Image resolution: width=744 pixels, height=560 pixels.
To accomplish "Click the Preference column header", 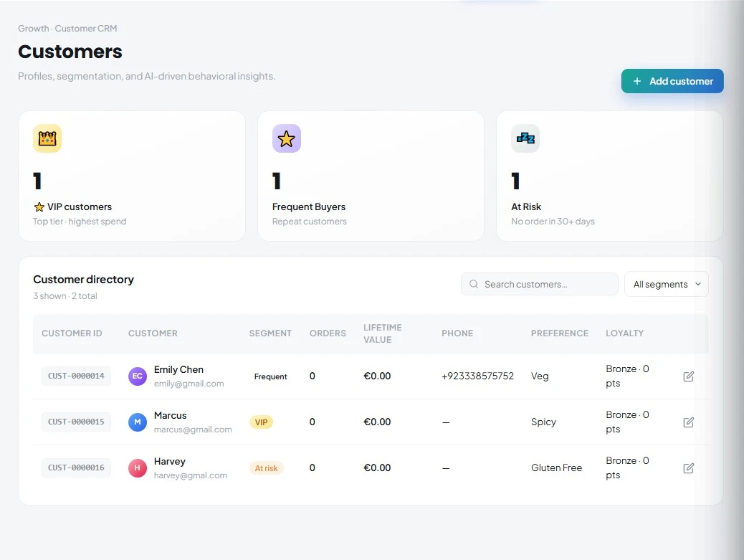I will 559,333.
